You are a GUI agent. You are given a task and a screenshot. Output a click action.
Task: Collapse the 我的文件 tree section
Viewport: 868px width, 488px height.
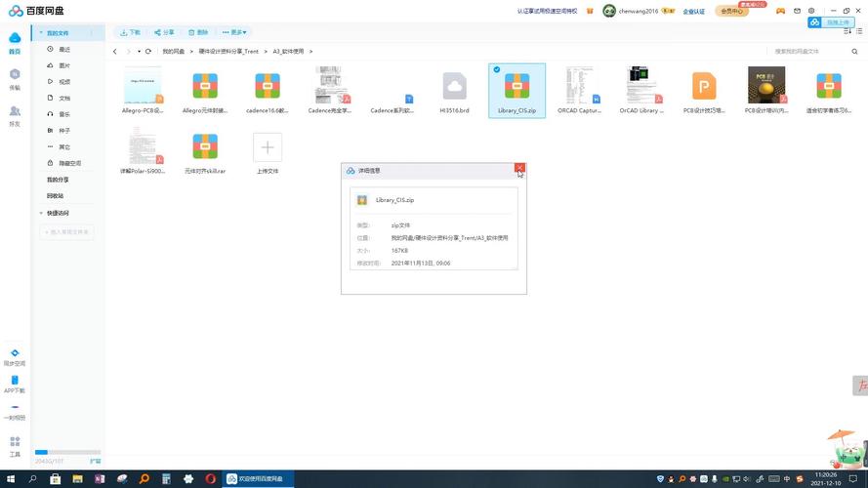(x=41, y=33)
